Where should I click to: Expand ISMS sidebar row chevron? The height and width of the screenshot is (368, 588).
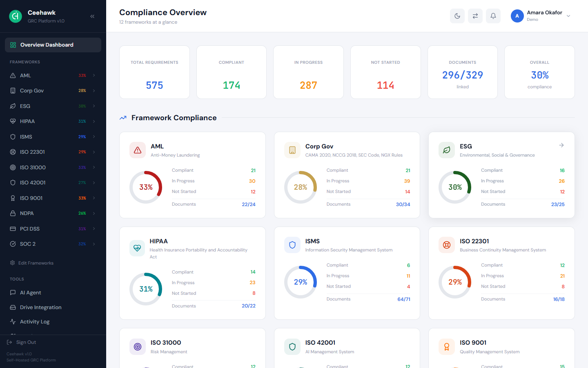(x=94, y=137)
